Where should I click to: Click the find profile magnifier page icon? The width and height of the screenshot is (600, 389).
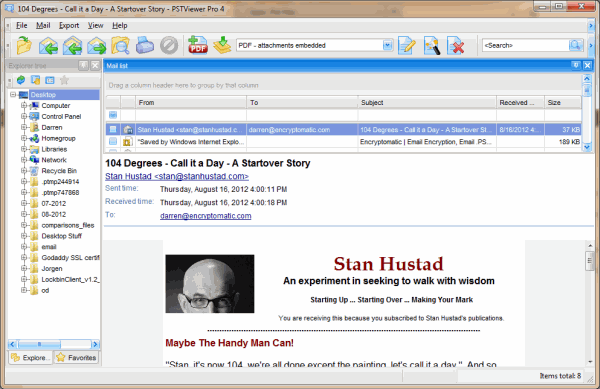tap(432, 46)
